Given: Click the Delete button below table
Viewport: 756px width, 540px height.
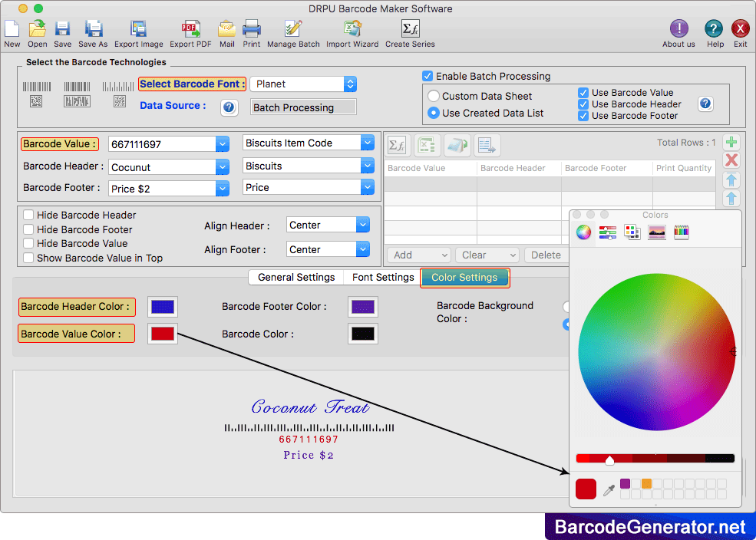Looking at the screenshot, I should pyautogui.click(x=546, y=255).
